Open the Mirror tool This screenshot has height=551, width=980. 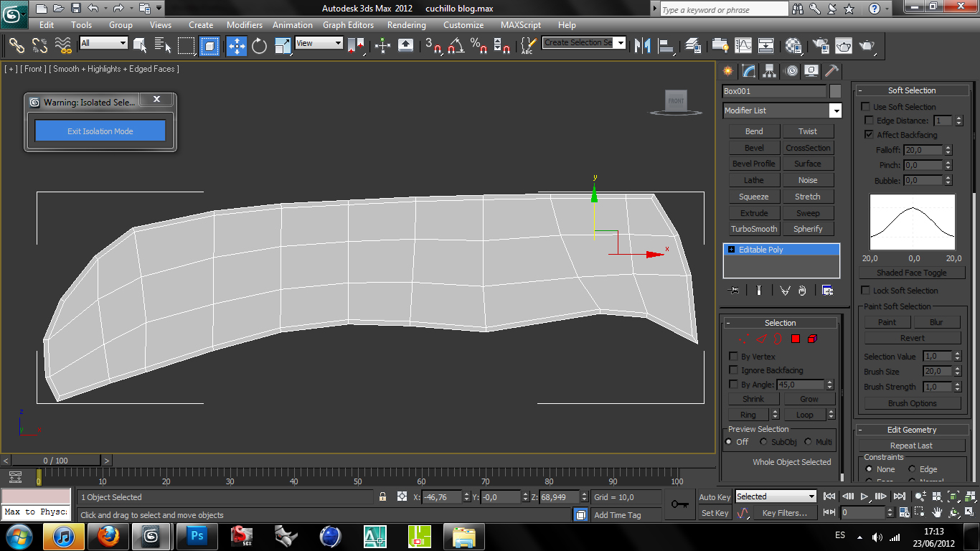tap(643, 46)
